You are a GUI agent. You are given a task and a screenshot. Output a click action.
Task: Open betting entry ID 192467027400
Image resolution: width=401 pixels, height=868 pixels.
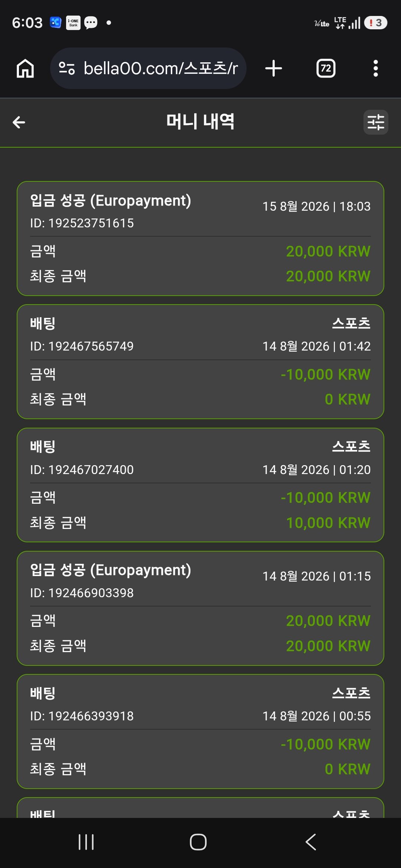tap(200, 485)
